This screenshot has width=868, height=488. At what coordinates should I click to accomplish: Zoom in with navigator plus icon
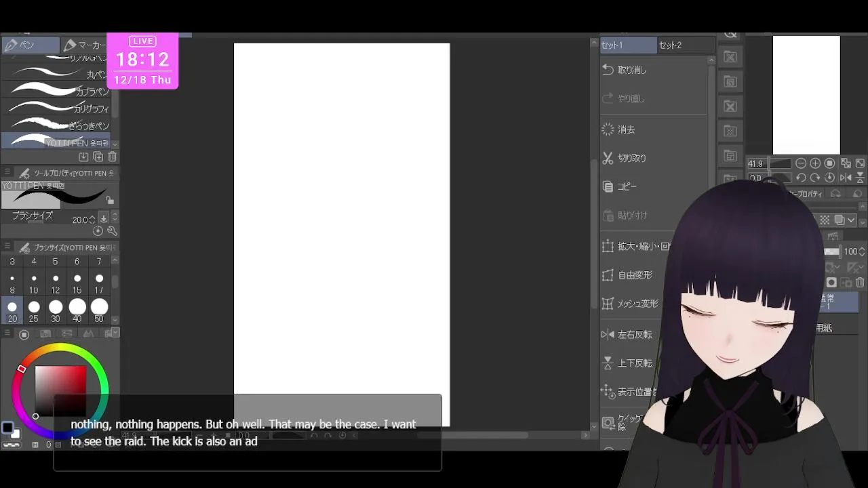tap(815, 163)
